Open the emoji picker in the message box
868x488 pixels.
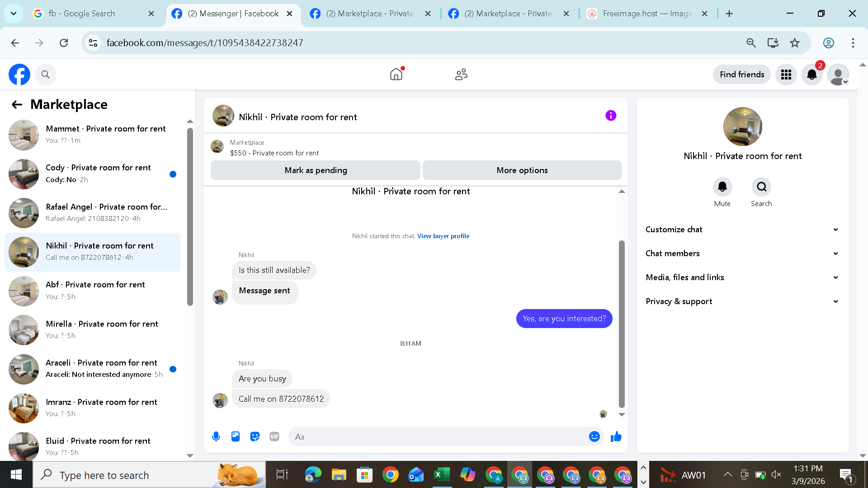tap(594, 436)
